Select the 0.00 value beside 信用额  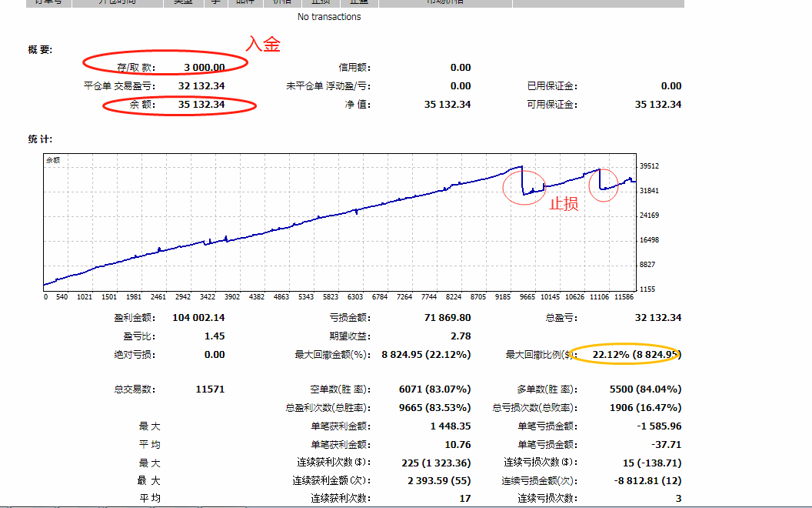pyautogui.click(x=461, y=68)
